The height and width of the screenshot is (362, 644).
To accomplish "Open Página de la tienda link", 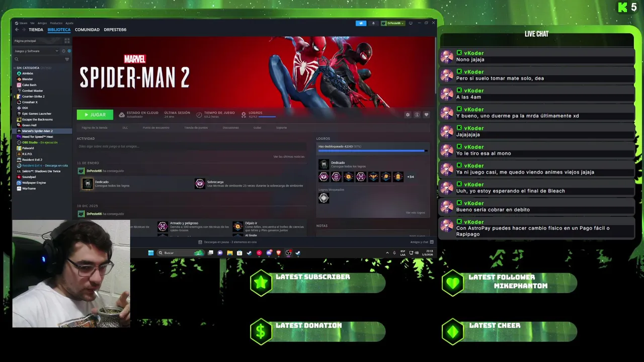I will (95, 128).
